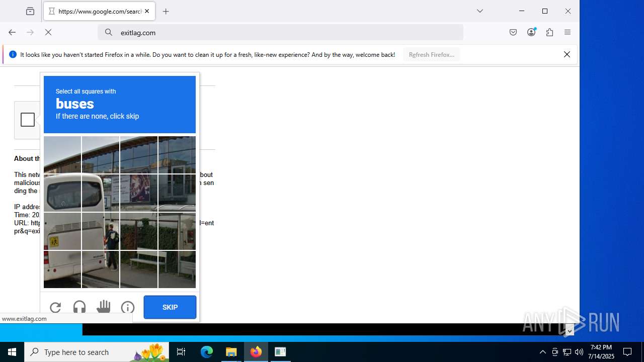This screenshot has width=644, height=362.
Task: Reload the captcha challenge
Action: 55,307
